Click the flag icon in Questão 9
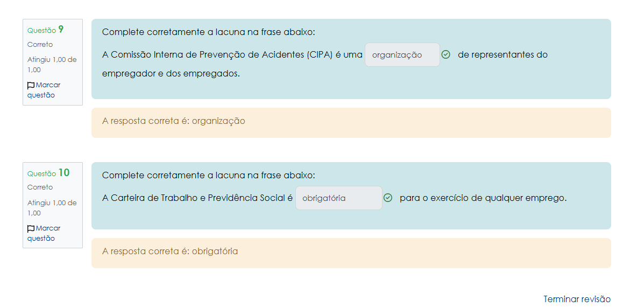The height and width of the screenshot is (307, 644). coord(31,85)
